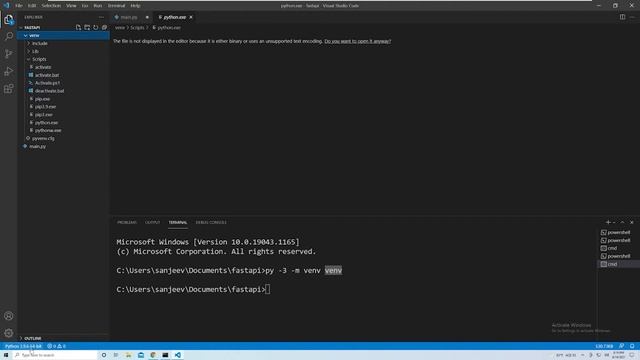The height and width of the screenshot is (360, 640).
Task: Maximize the terminal panel size
Action: coord(622,222)
